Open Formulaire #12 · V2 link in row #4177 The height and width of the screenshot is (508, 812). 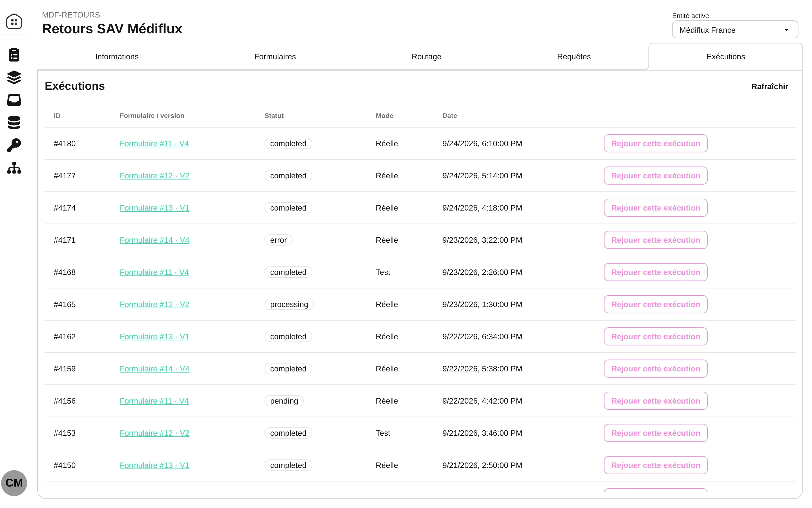click(154, 176)
